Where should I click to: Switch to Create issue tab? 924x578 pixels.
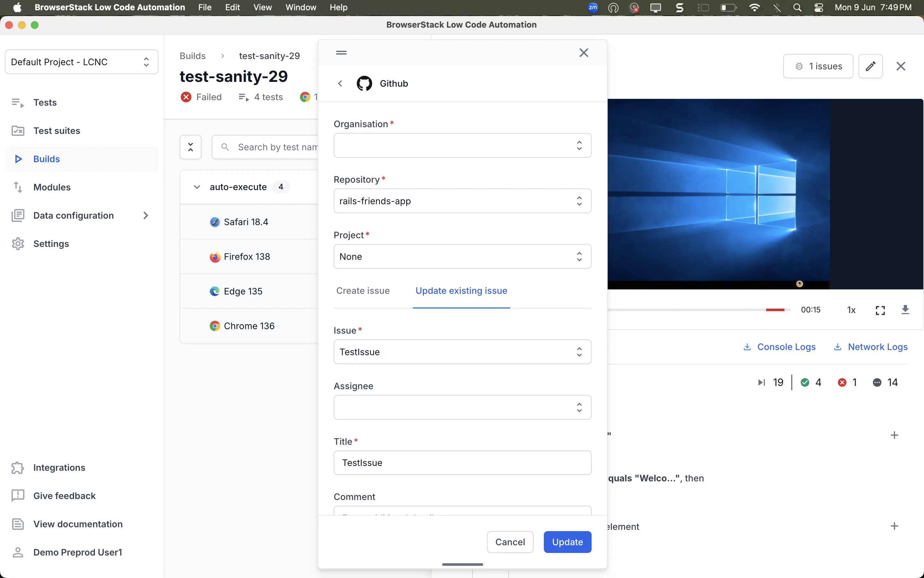pyautogui.click(x=363, y=291)
